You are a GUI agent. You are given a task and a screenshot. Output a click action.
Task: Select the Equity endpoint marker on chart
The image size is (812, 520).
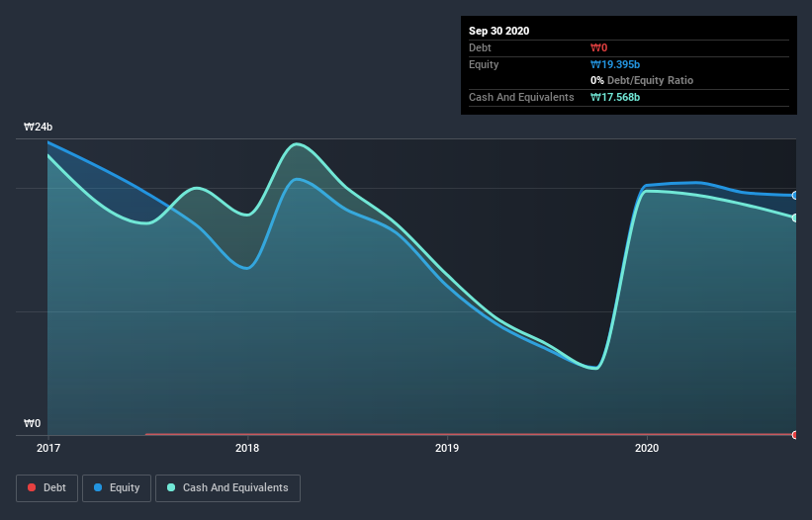pyautogui.click(x=795, y=196)
